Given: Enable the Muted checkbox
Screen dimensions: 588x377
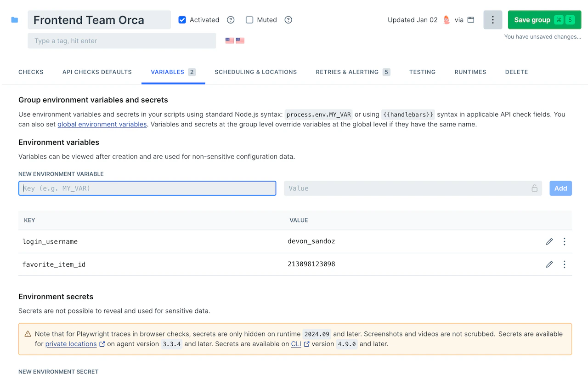Looking at the screenshot, I should [249, 20].
